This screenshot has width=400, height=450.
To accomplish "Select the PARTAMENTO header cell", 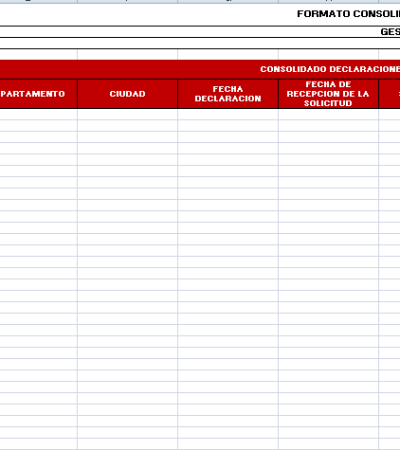I will point(38,94).
